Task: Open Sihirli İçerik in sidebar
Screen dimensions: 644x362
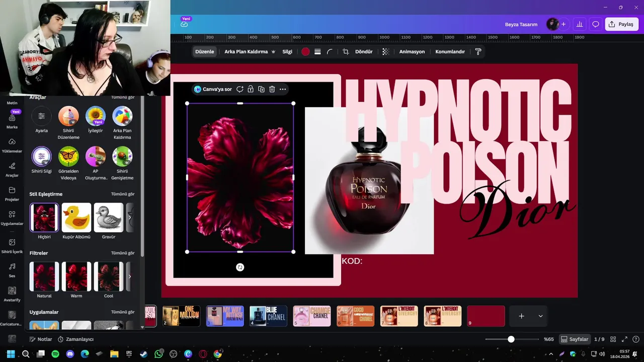Action: pos(12,246)
